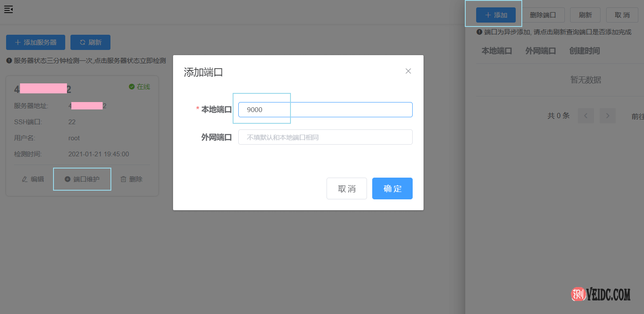Open 编辑 for the server card
644x314 pixels.
33,179
